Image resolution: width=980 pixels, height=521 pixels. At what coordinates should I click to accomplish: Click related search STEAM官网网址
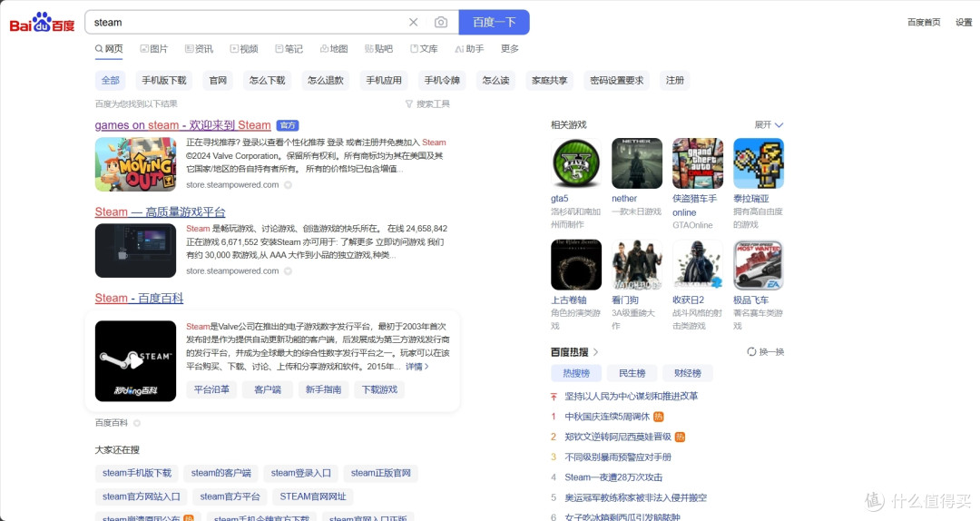312,496
